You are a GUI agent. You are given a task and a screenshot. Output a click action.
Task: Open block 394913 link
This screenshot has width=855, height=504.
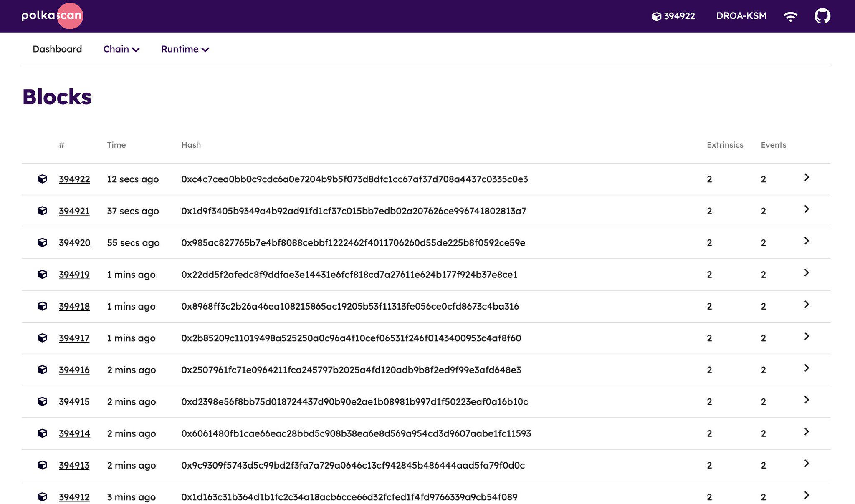pos(74,465)
